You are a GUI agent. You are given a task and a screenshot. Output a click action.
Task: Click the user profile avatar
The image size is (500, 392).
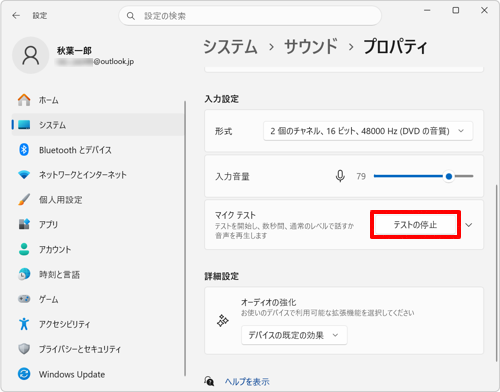click(x=31, y=55)
